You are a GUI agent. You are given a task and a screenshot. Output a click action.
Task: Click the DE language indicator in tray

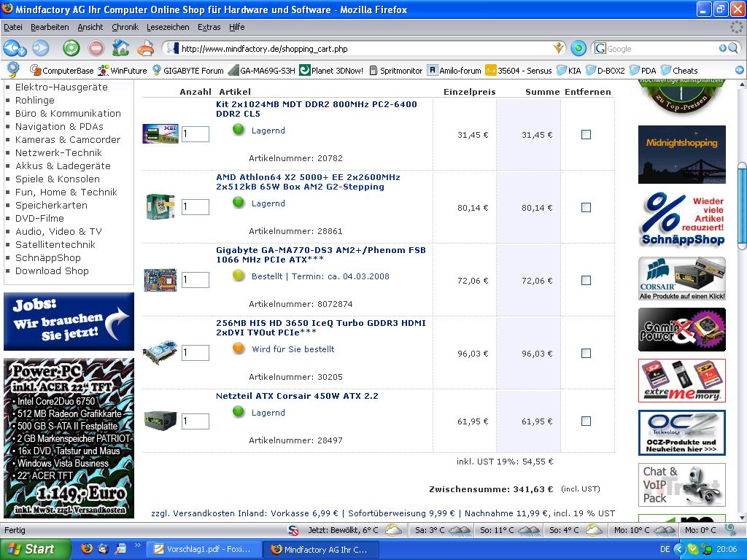pos(665,549)
